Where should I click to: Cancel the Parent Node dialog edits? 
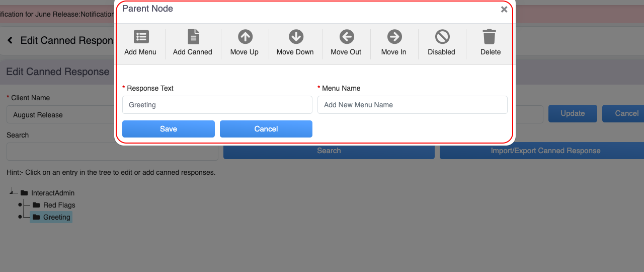(266, 129)
